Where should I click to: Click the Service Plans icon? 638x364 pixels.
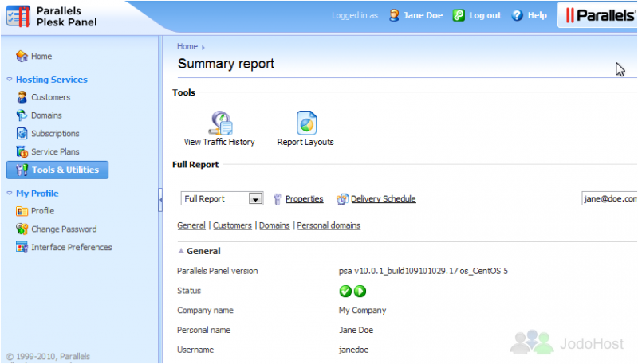[x=22, y=151]
